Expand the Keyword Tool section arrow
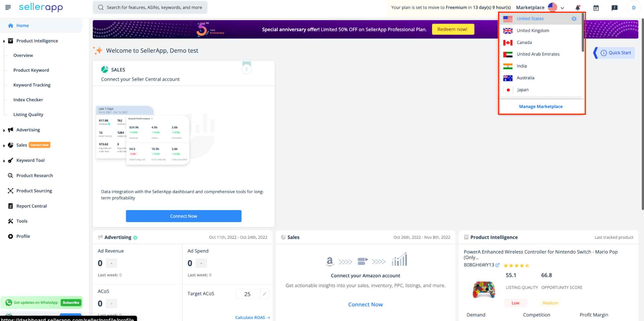644x321 pixels. coord(4,160)
